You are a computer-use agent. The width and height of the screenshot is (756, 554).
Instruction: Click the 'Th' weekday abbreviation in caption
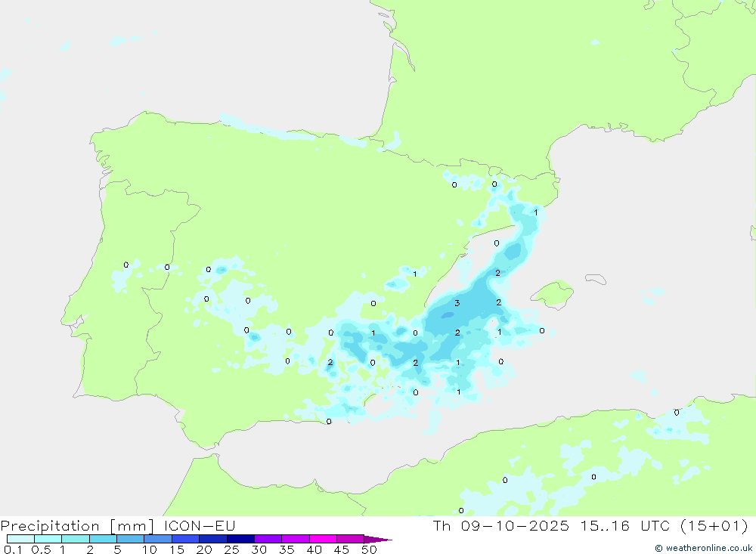tap(442, 525)
